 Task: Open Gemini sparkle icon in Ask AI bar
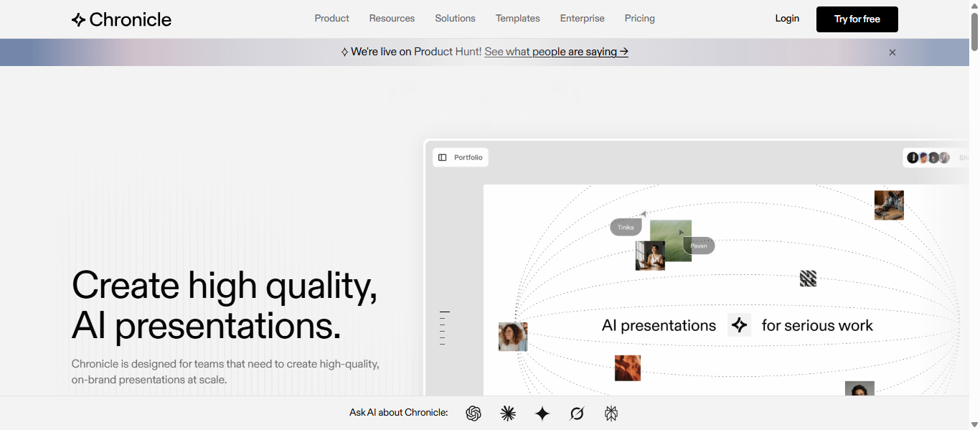point(542,413)
